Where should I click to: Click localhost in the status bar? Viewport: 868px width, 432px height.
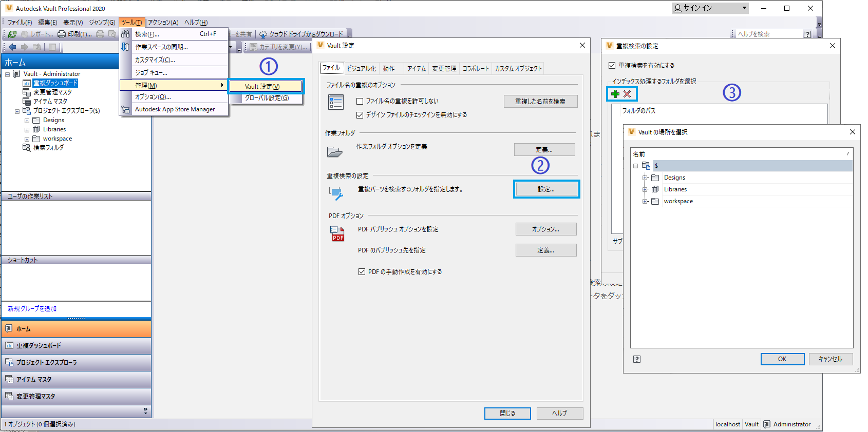728,424
